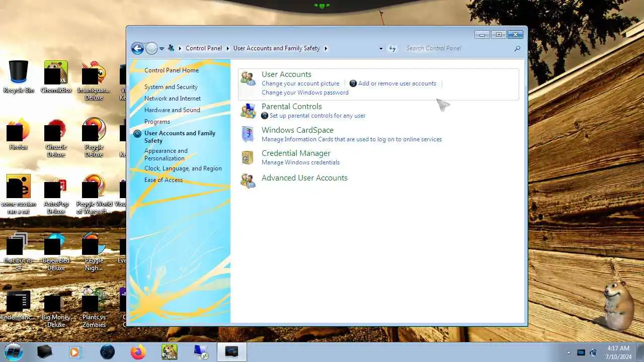Click the Search Control Panel field
This screenshot has width=644, height=362.
(x=458, y=48)
